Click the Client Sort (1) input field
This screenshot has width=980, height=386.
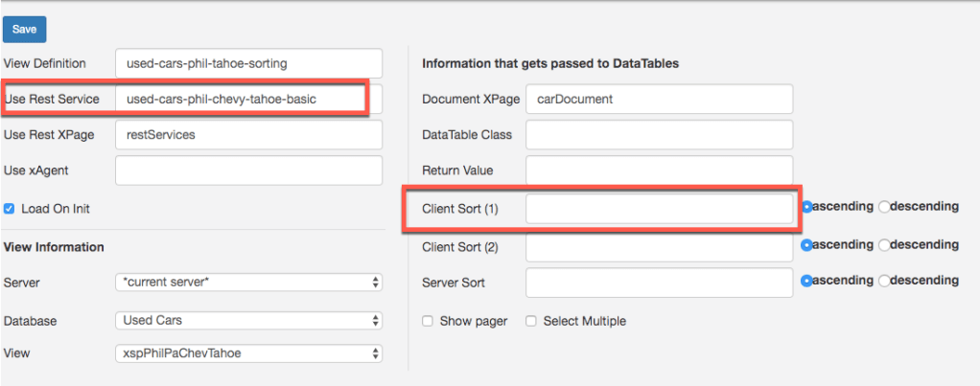click(659, 209)
